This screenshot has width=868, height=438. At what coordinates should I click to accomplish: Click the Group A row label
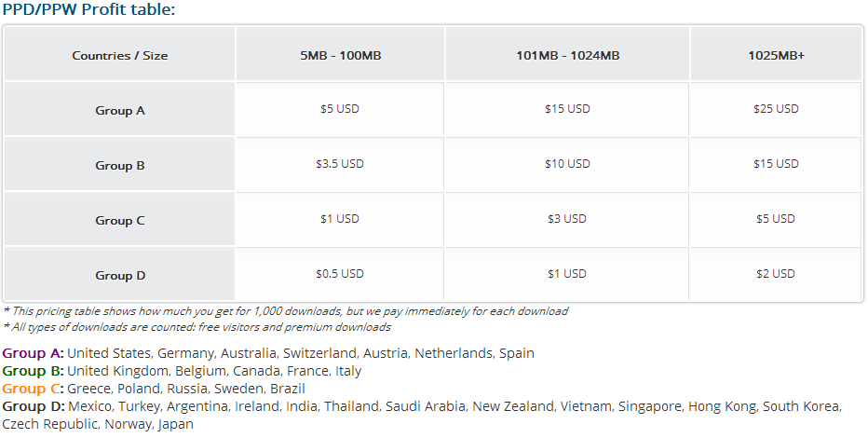click(120, 111)
